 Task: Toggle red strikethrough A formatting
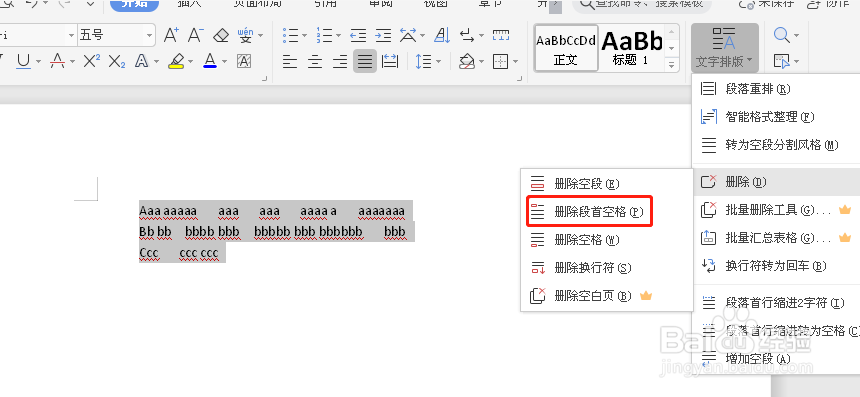coord(58,61)
